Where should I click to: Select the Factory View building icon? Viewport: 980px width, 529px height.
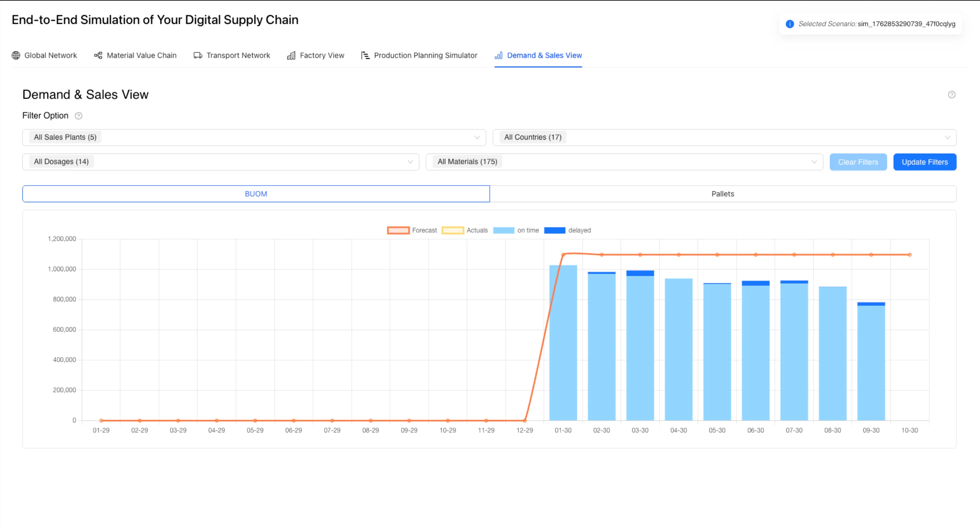[x=291, y=55]
